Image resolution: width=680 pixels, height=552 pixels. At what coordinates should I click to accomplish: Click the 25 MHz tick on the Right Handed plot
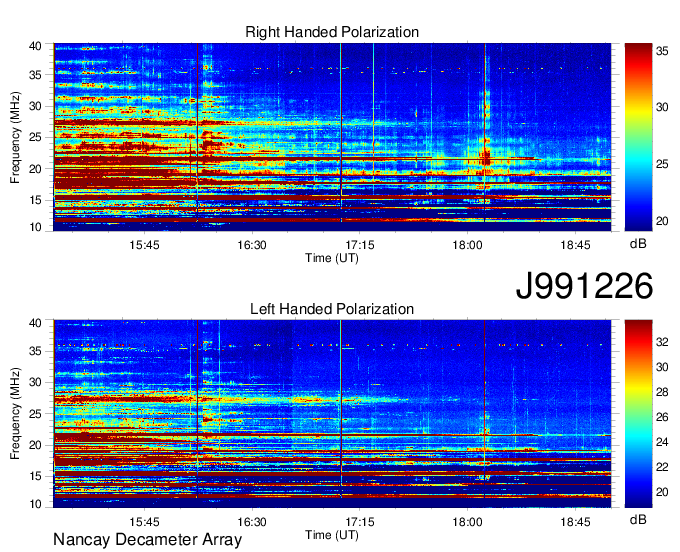coord(35,137)
